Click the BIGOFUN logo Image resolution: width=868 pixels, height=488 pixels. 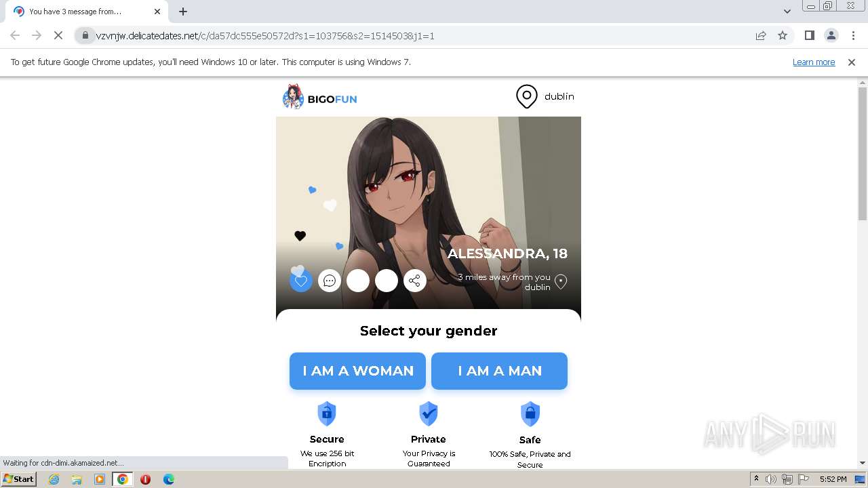319,98
